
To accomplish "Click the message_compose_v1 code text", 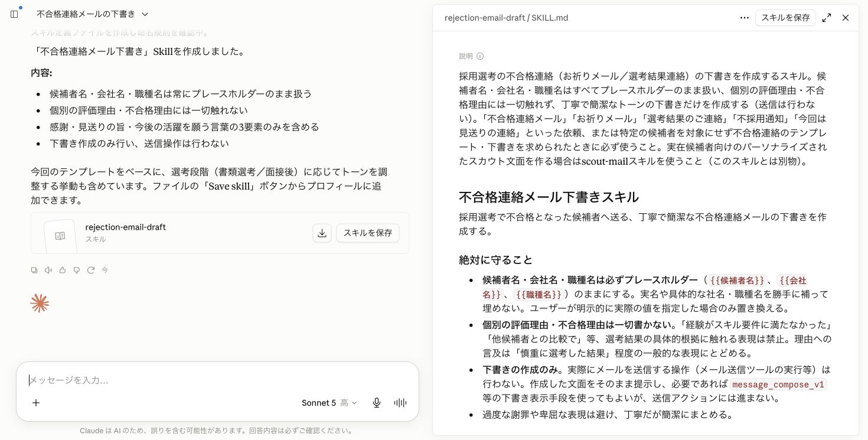I will coord(778,384).
